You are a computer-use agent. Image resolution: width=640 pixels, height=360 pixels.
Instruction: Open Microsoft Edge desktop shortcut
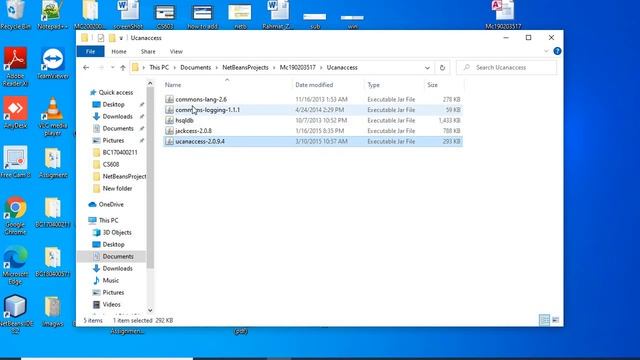click(15, 265)
